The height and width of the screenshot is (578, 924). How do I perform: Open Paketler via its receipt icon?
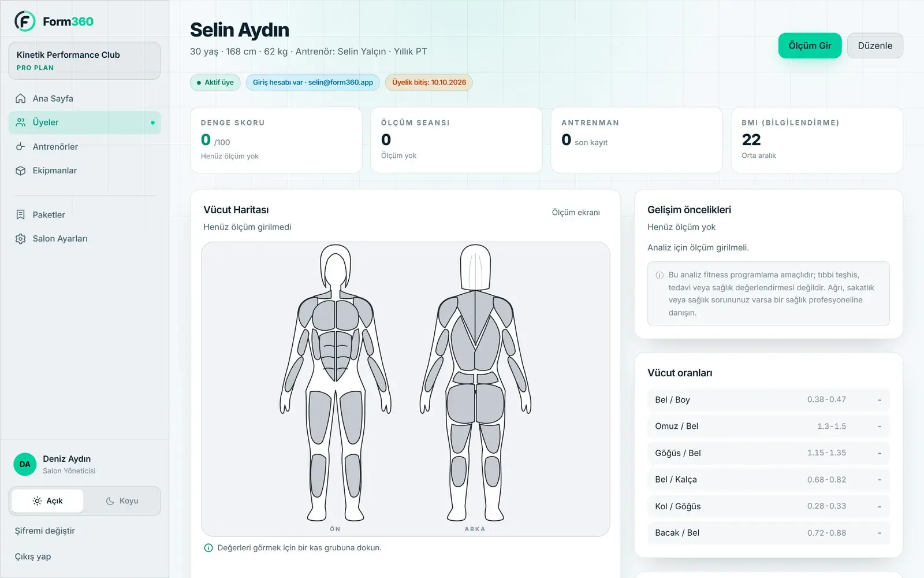21,214
